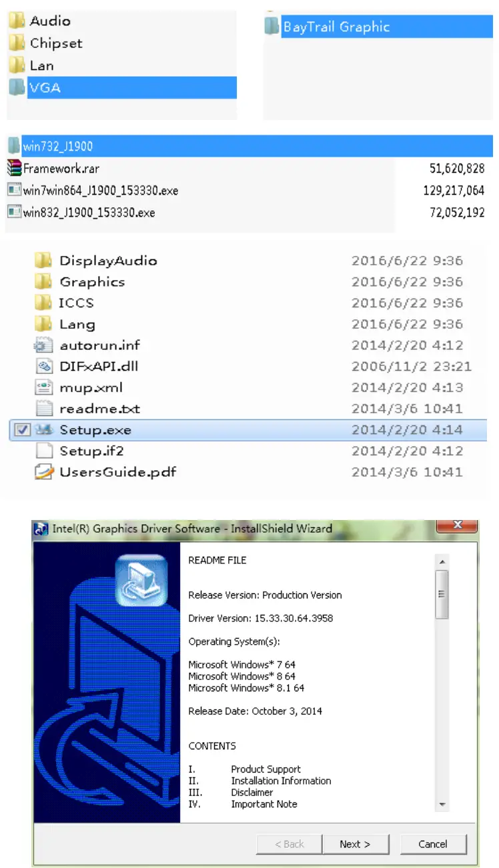Image resolution: width=499 pixels, height=868 pixels.
Task: Select the UsersGuide.pdf file name
Action: click(117, 472)
